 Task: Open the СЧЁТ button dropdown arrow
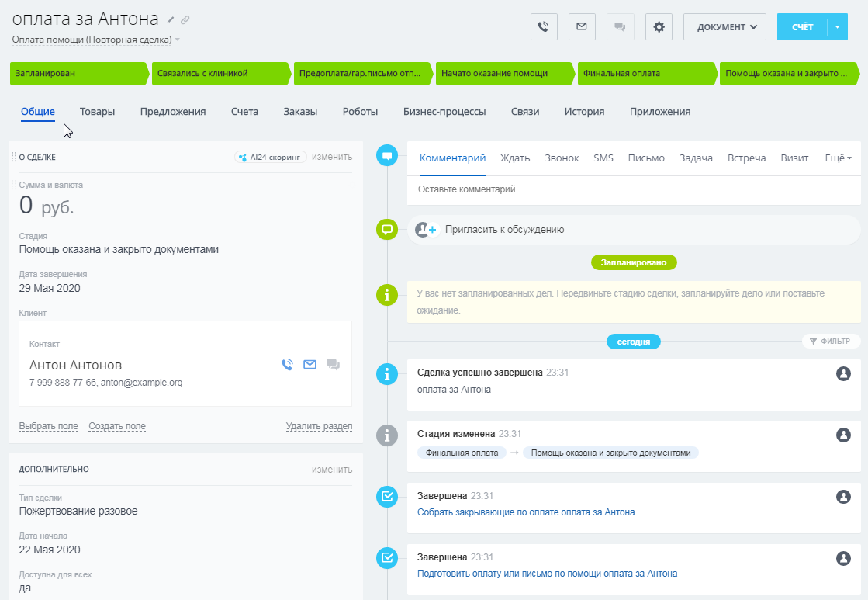click(838, 27)
